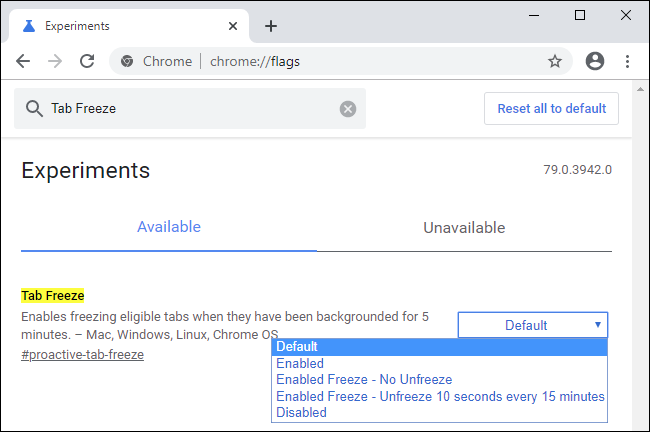This screenshot has width=650, height=432.
Task: Bookmark this page with the star icon
Action: pos(555,61)
